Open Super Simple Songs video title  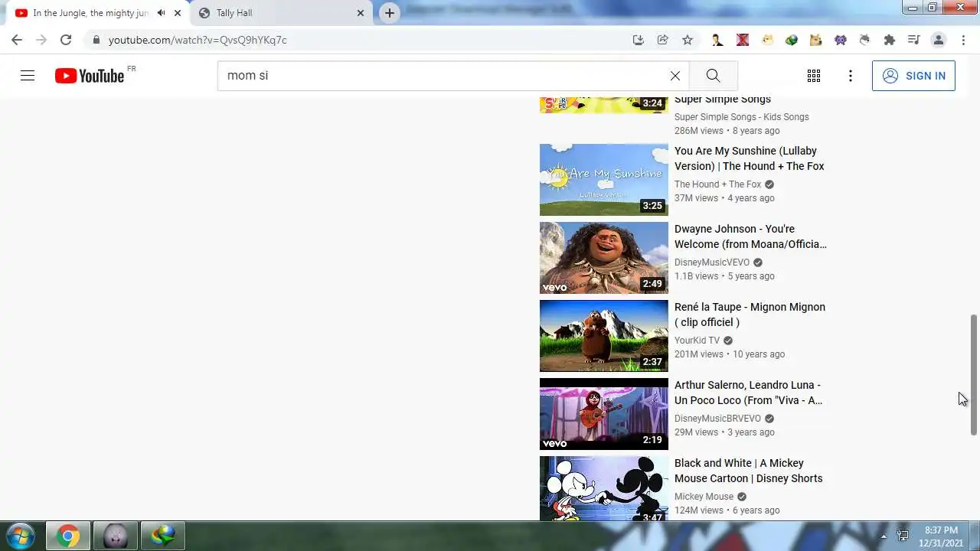(722, 99)
